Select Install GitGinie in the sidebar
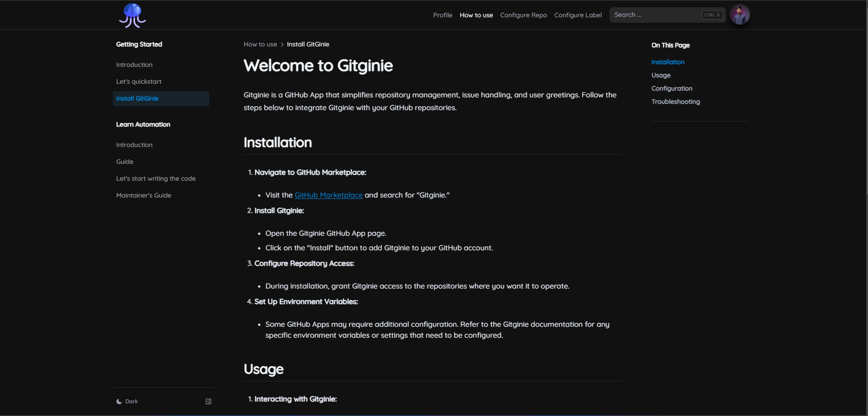Viewport: 868px width, 416px height. point(161,98)
